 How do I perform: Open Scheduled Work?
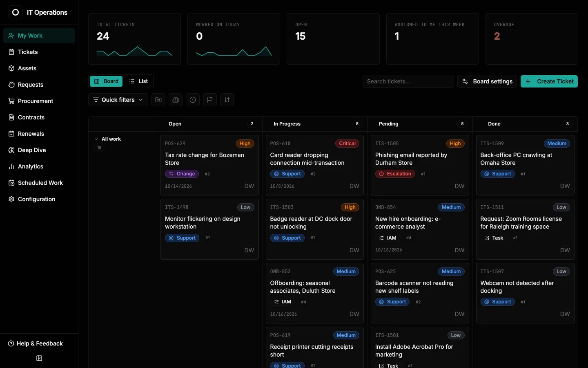(39, 183)
